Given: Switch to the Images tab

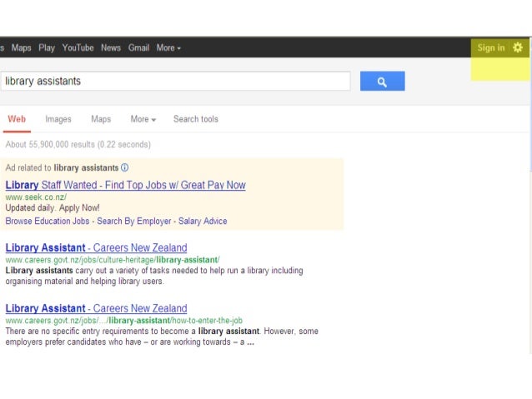Looking at the screenshot, I should coord(58,119).
